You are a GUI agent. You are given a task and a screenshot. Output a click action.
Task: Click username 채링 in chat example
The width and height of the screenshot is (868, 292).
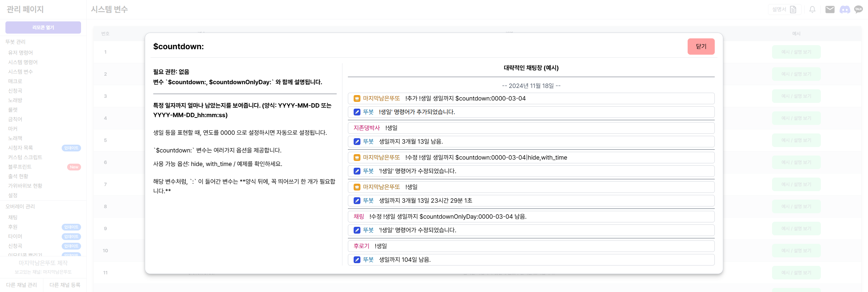tap(358, 217)
